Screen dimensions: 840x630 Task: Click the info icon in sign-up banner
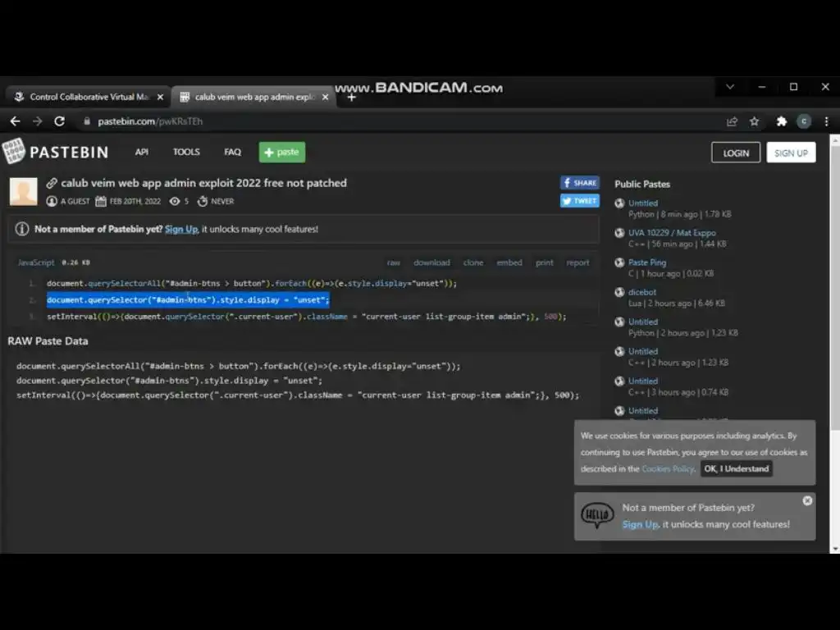(x=22, y=229)
